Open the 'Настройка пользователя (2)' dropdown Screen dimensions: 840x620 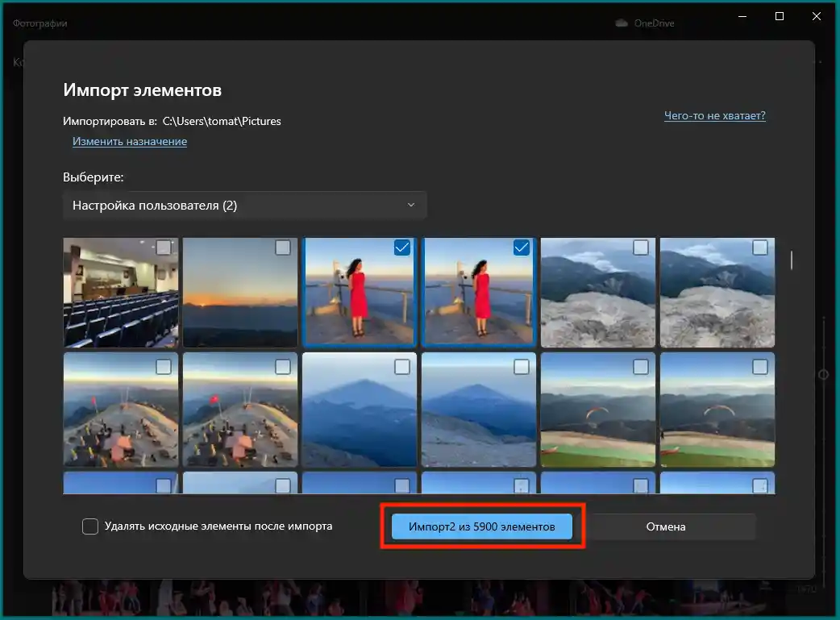click(x=244, y=206)
